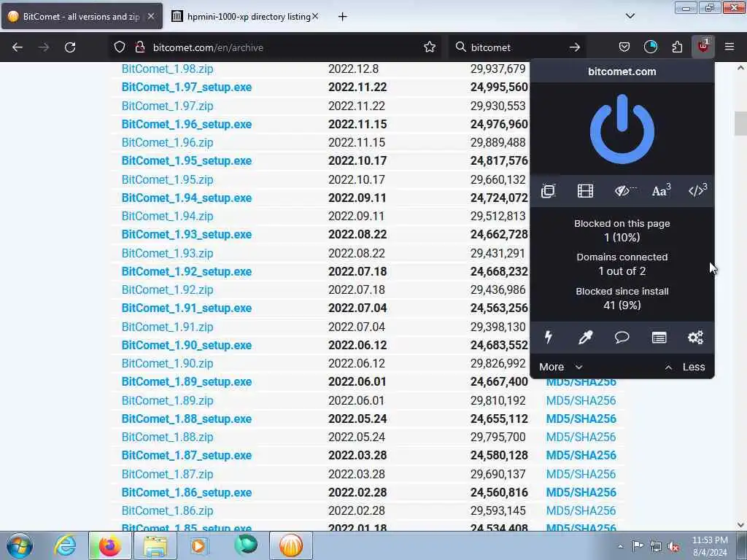
Task: Open the Firefox hamburger application menu
Action: click(729, 47)
